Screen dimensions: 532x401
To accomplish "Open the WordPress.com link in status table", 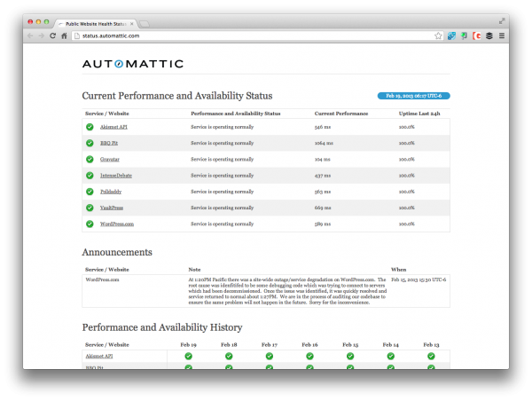I will point(117,224).
